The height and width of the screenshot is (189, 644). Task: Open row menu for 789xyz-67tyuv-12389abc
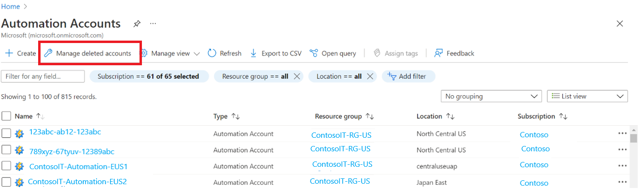pos(622,150)
